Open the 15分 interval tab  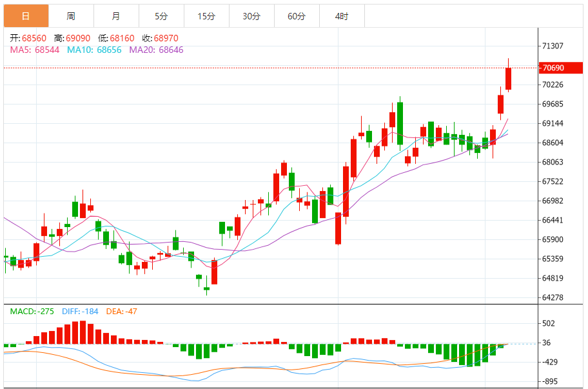[206, 16]
